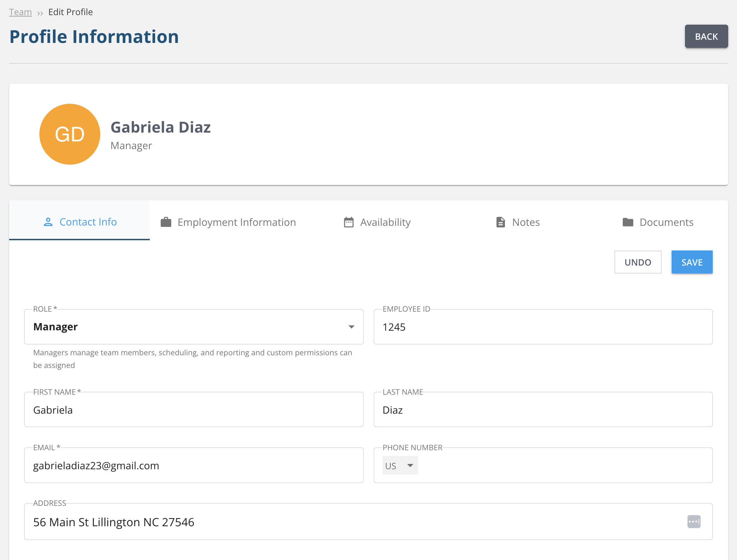The height and width of the screenshot is (560, 737).
Task: Click the Edit Profile breadcrumb text
Action: tap(70, 12)
